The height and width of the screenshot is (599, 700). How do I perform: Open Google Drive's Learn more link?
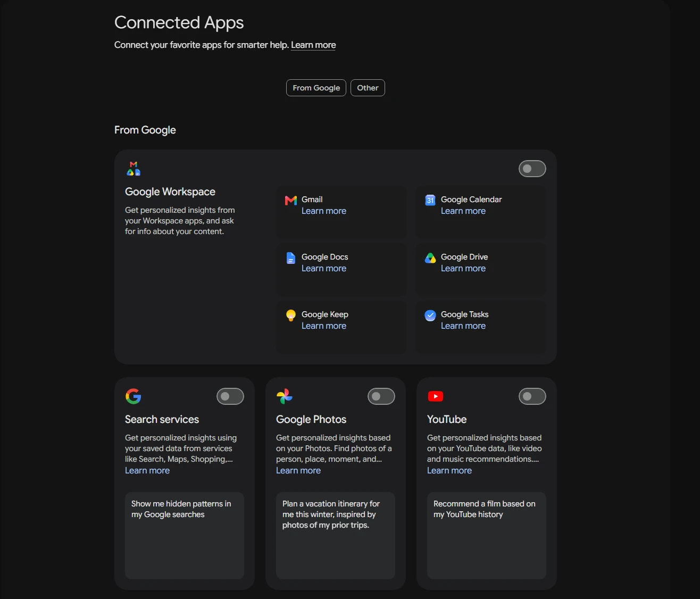[x=463, y=268]
